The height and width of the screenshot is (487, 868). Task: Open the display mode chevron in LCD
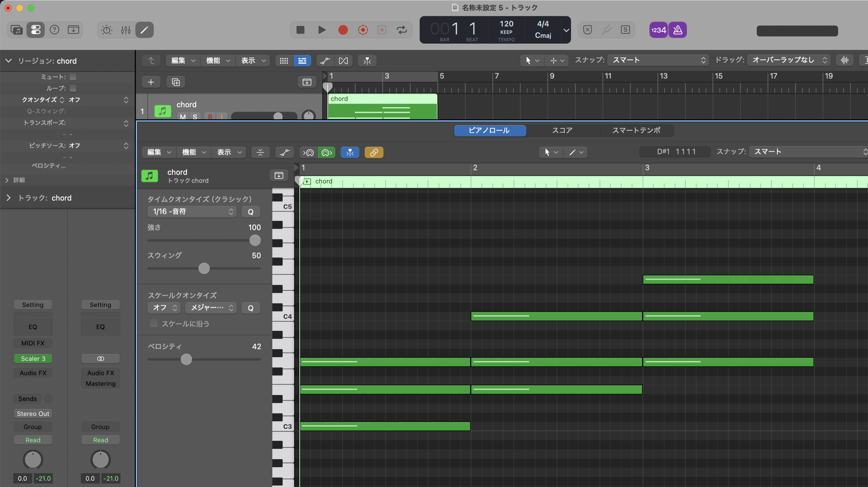pos(566,30)
